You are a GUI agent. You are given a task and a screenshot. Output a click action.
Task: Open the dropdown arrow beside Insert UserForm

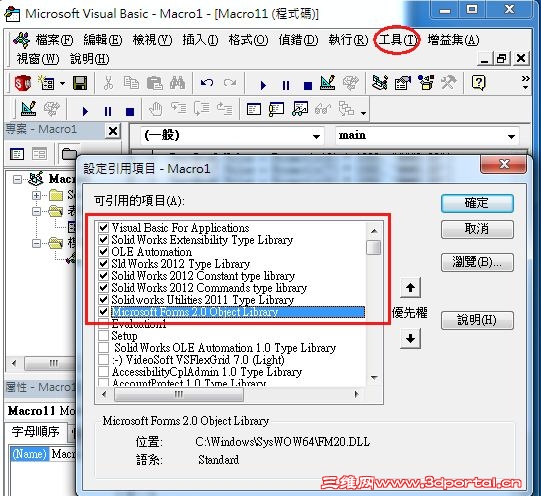[x=62, y=83]
